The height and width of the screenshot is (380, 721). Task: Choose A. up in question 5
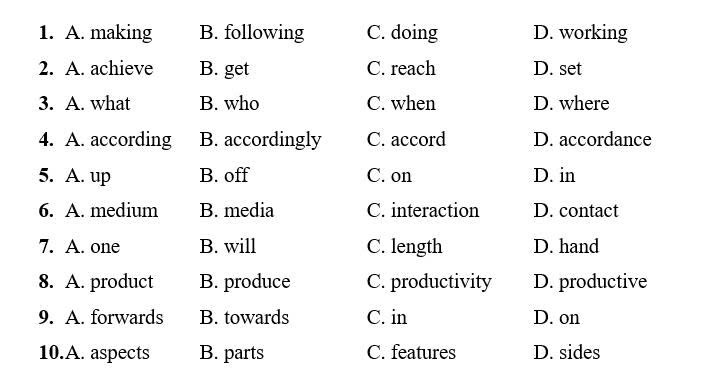[x=88, y=176]
